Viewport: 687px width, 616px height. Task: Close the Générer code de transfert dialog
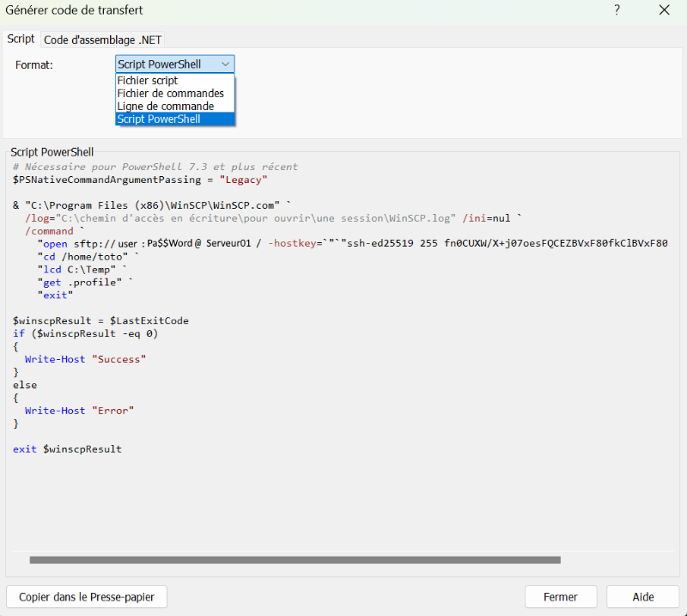tap(664, 10)
